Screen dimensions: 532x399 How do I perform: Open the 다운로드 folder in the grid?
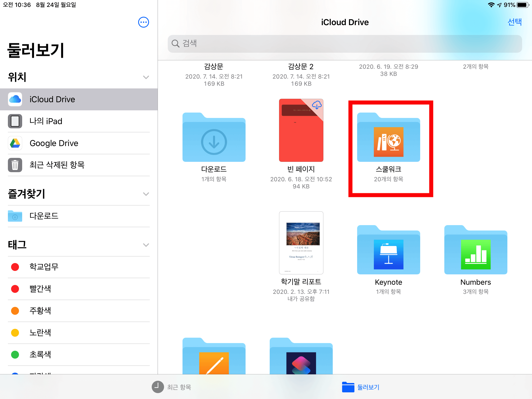[x=214, y=138]
